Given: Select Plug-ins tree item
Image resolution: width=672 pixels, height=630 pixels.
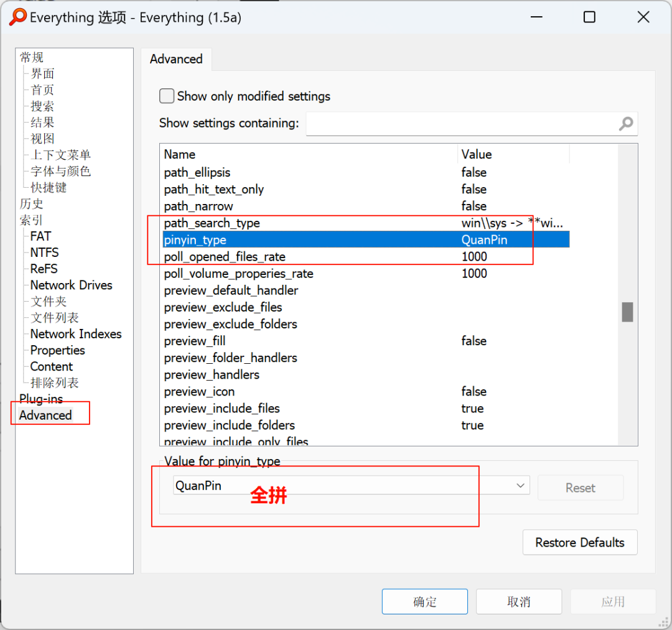Looking at the screenshot, I should [41, 399].
